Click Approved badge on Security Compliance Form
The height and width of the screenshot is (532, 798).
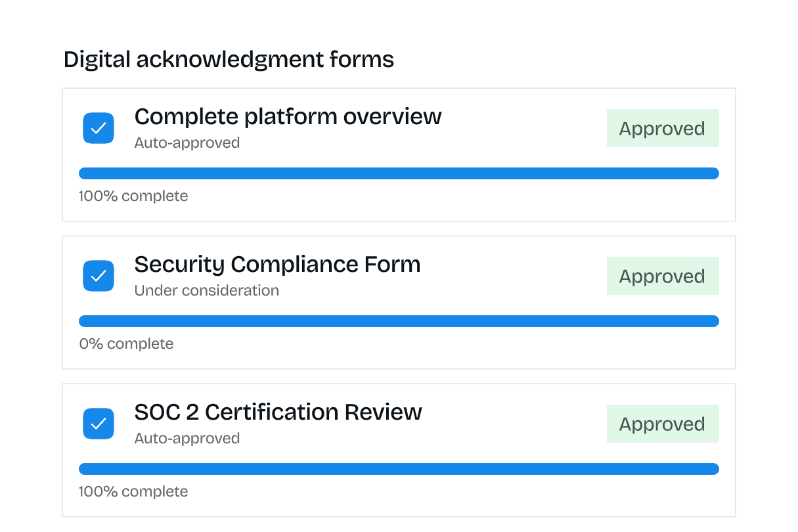(662, 276)
